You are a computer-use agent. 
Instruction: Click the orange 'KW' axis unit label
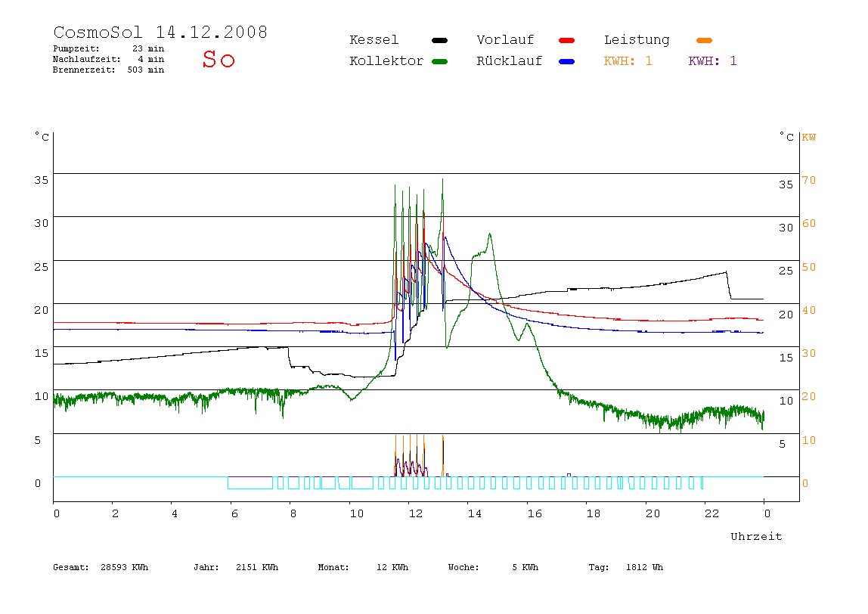809,137
